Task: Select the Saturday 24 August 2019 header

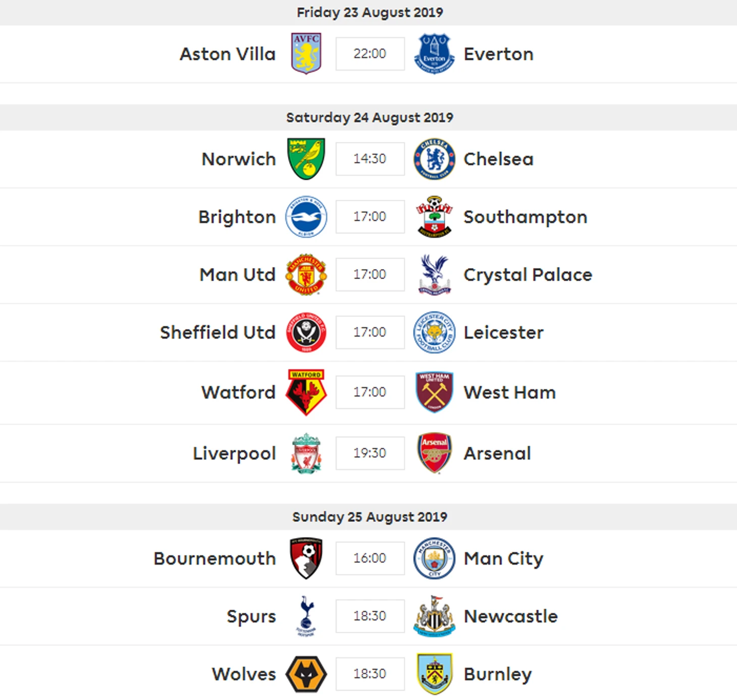Action: 368,118
